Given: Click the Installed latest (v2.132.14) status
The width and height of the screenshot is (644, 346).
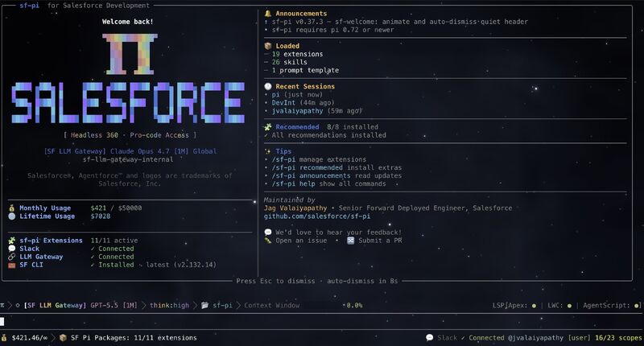Looking at the screenshot, I should click(153, 266).
